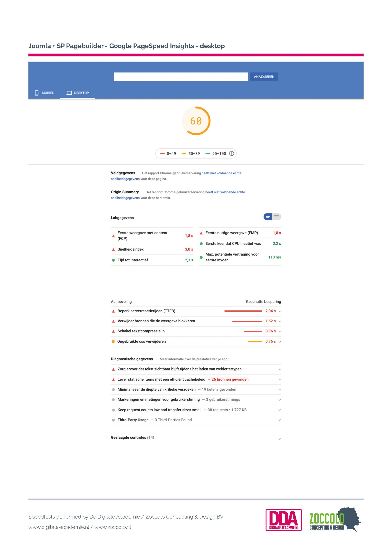Click the 2,04 s savings bar
The width and height of the screenshot is (392, 550).
click(243, 311)
